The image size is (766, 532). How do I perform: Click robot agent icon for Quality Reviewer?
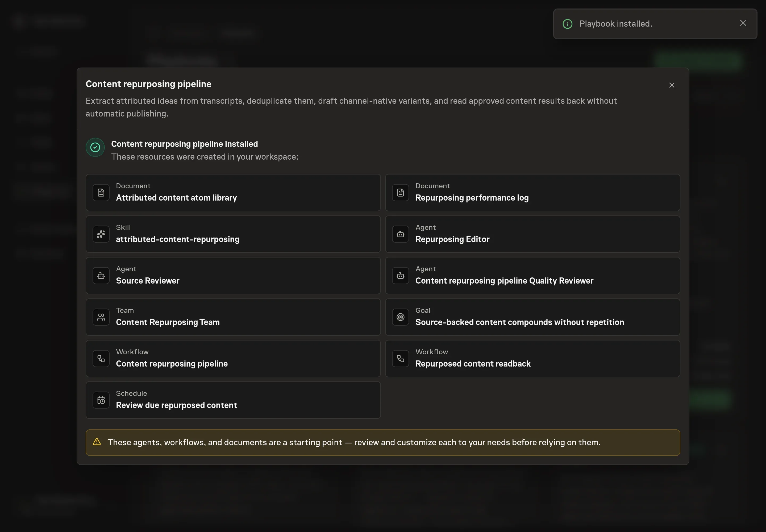click(400, 276)
